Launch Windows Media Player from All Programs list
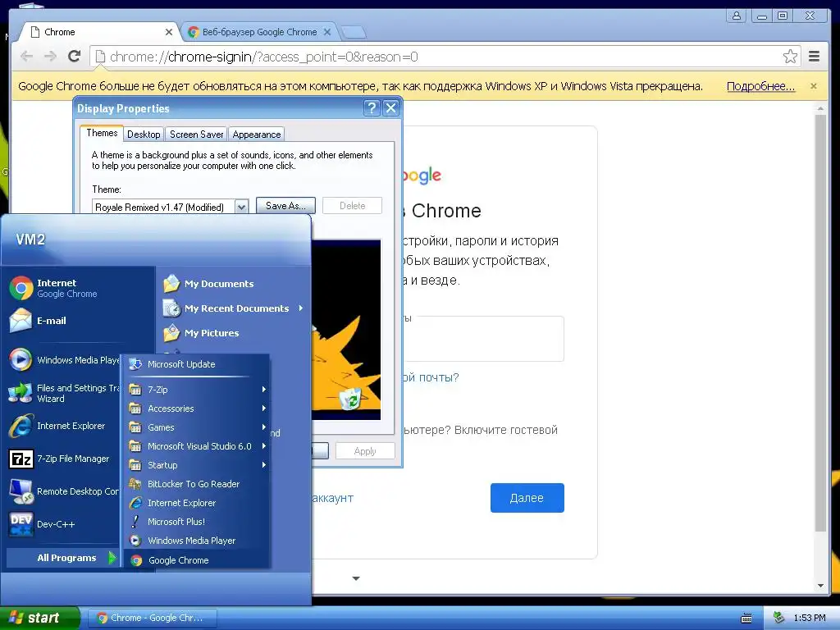Viewport: 840px width, 630px height. (182, 541)
